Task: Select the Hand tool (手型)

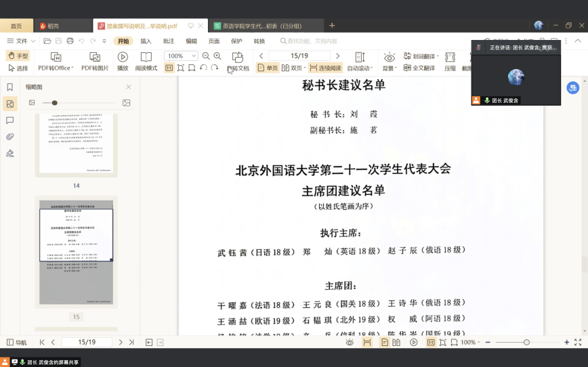Action: (18, 56)
